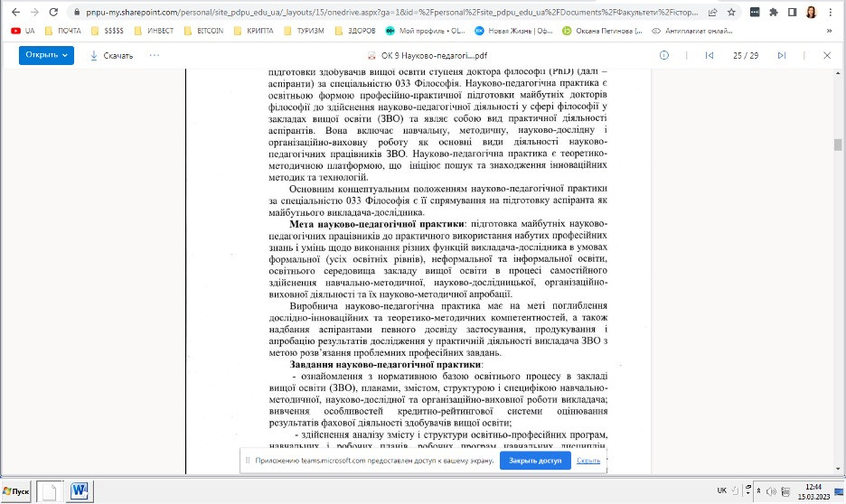Viewport: 846px width, 504px height.
Task: Share this page via address bar share icon
Action: (x=713, y=12)
